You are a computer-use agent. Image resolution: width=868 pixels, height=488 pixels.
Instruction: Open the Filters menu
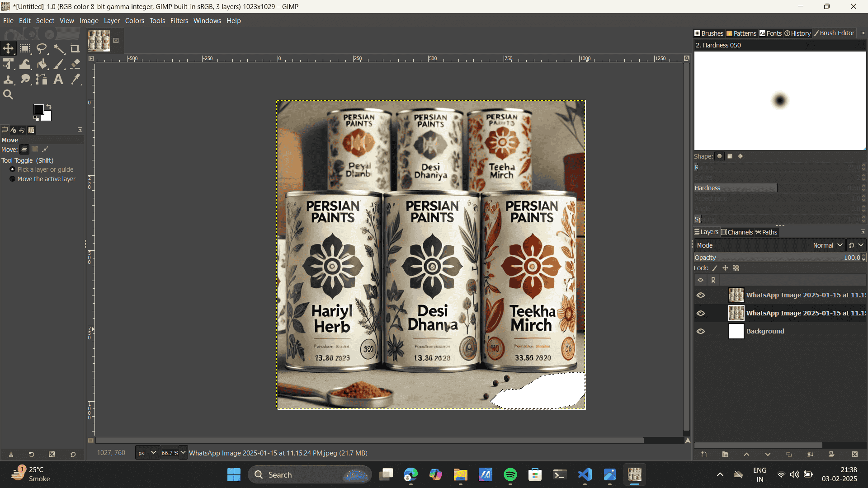tap(179, 21)
